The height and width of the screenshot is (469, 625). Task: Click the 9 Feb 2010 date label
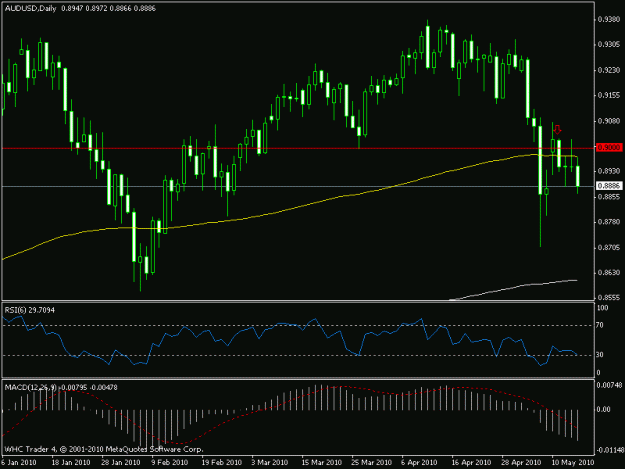(169, 463)
